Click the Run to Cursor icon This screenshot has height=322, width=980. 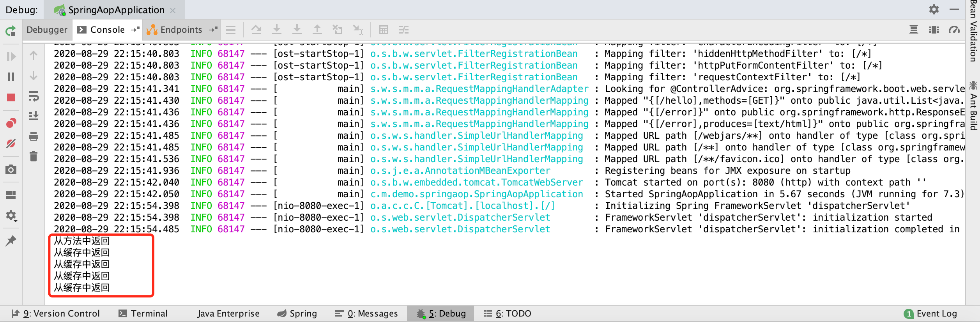[x=358, y=30]
